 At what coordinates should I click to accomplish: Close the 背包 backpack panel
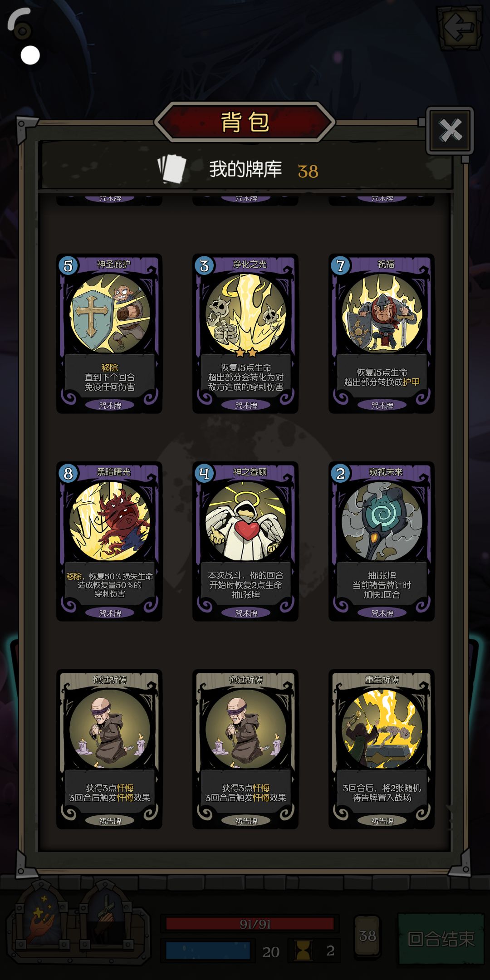[x=450, y=131]
